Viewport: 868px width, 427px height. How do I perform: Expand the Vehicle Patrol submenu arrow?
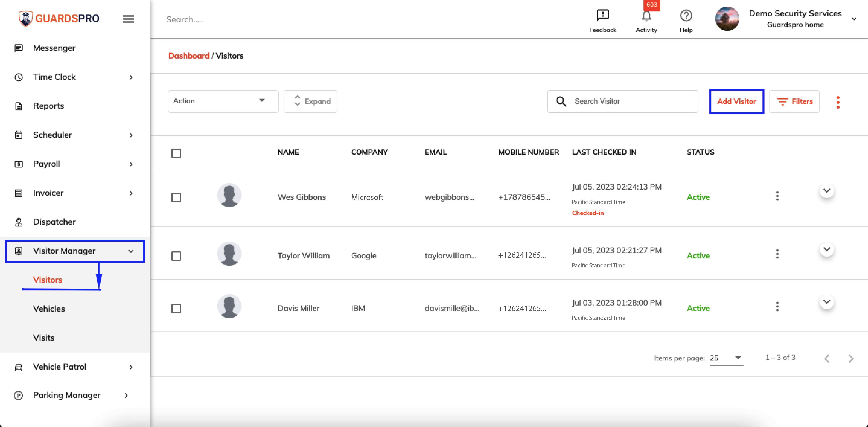coord(131,367)
